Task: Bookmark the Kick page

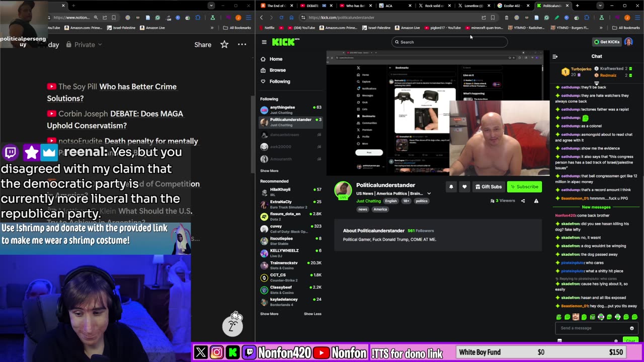Action: pos(493,18)
